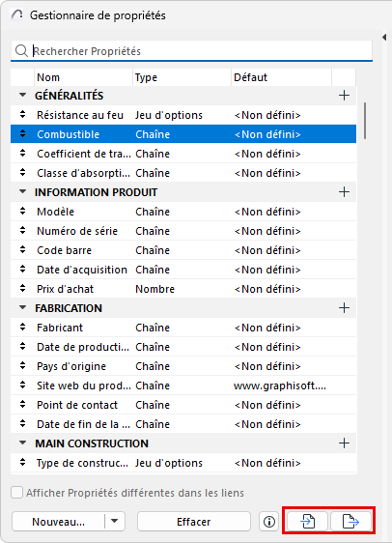
Task: Select the Numéro de série property
Action: coord(183,231)
